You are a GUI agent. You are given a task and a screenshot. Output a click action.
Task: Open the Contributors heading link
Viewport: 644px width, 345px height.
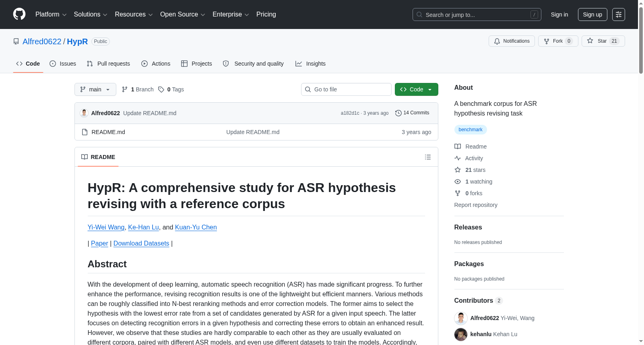click(478, 301)
